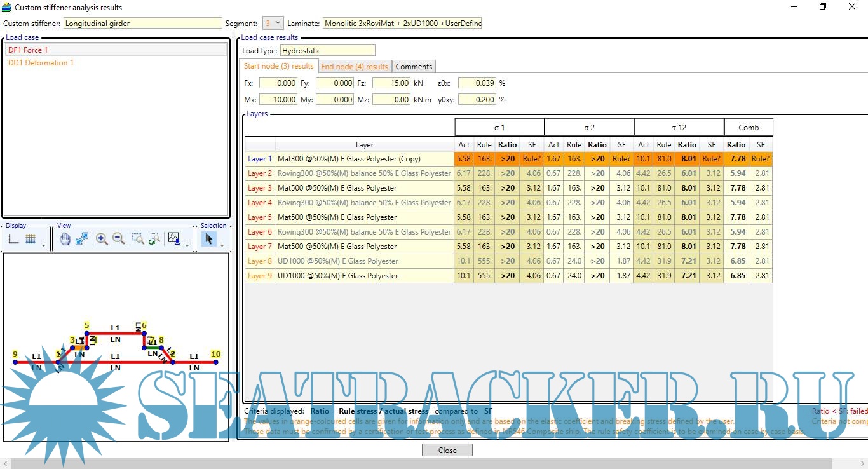The image size is (868, 469).
Task: Restore previous zoom view icon
Action: click(x=154, y=239)
